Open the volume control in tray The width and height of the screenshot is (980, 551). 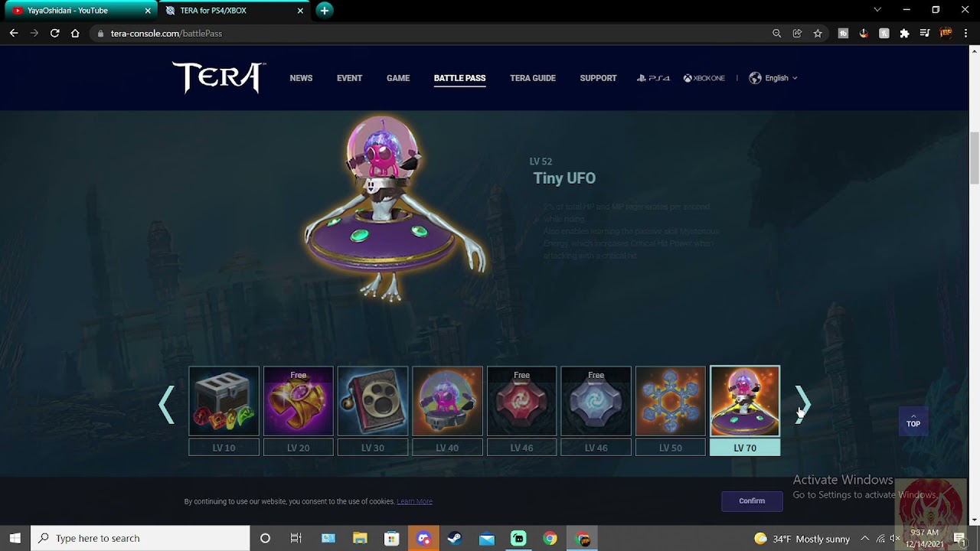(894, 538)
